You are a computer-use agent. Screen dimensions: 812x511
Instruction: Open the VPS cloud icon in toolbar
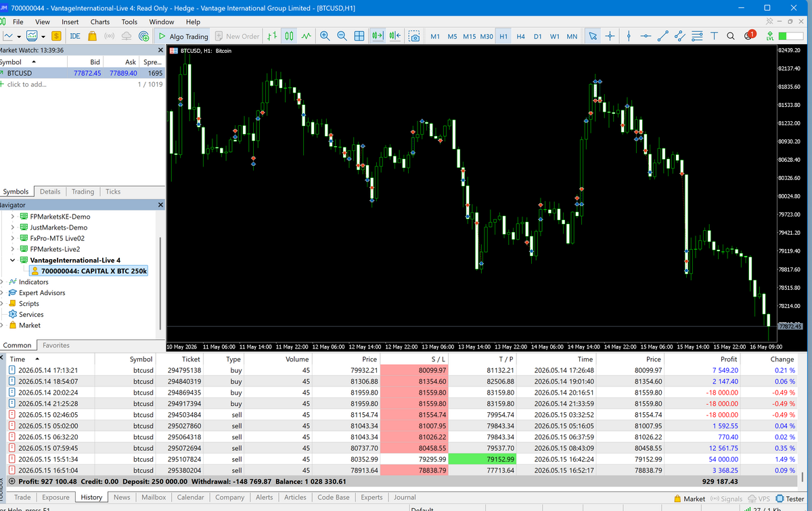(126, 36)
